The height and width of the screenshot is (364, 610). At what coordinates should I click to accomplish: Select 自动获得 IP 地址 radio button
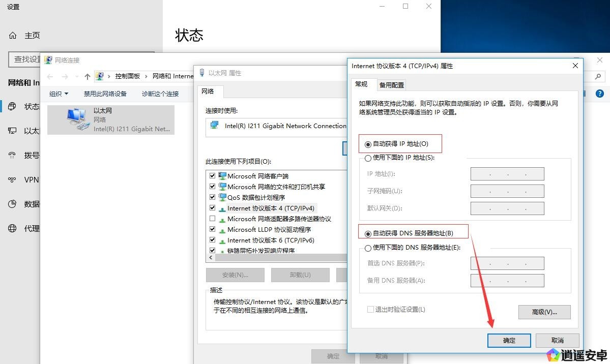(x=368, y=144)
